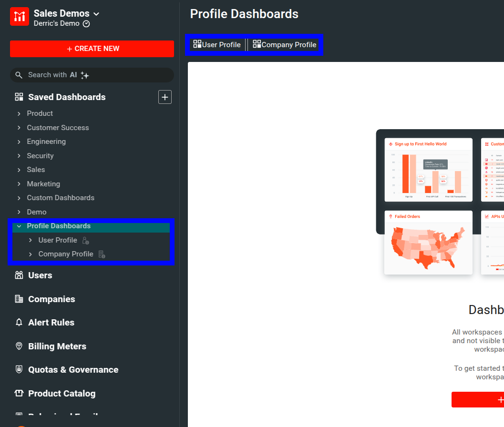Select the Billing Meters icon
This screenshot has width=504, height=427.
pos(19,346)
